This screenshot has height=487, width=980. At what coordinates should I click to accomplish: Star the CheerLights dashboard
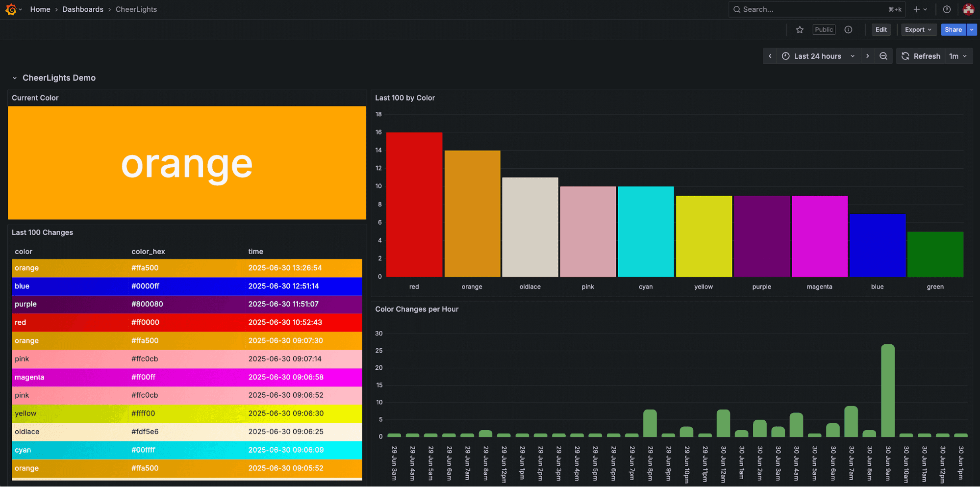click(x=800, y=29)
